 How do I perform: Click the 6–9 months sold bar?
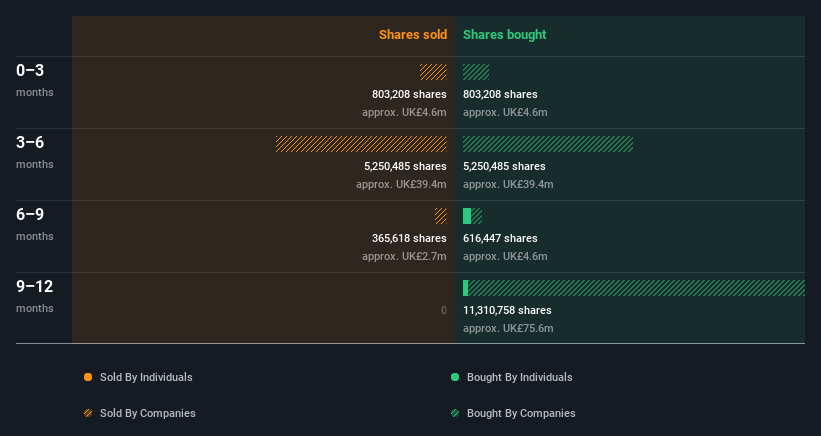(440, 216)
